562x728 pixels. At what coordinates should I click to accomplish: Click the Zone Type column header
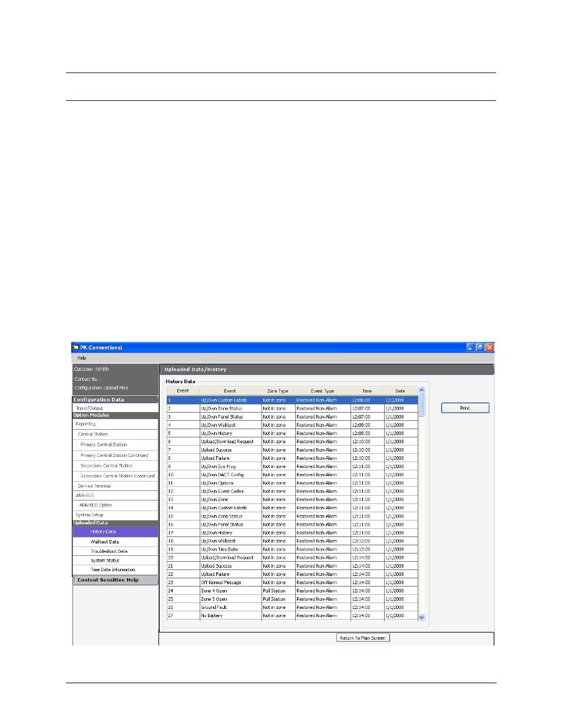tap(277, 391)
